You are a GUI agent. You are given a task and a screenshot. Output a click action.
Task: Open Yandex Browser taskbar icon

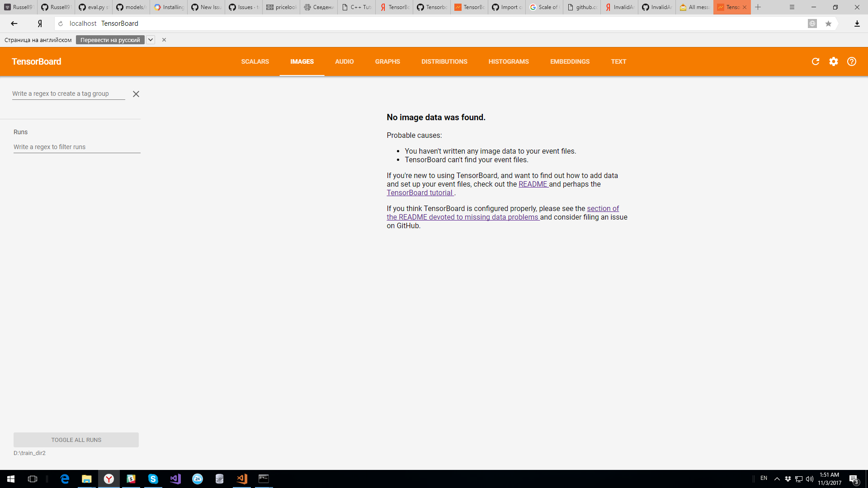click(x=109, y=479)
